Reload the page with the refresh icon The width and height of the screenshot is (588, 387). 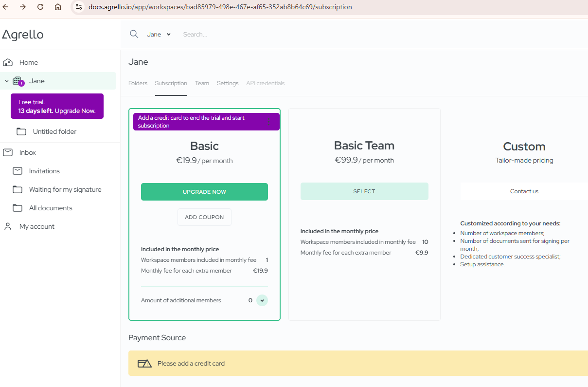[x=40, y=7]
